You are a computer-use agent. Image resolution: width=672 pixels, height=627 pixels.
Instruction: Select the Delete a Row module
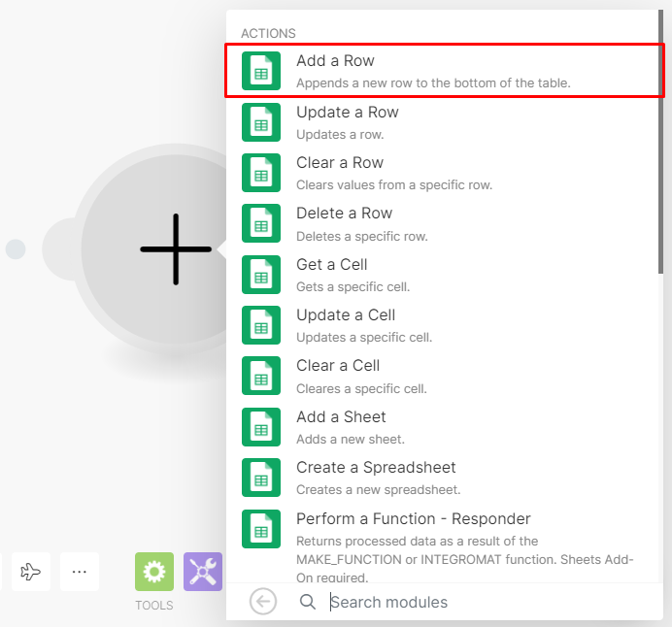(x=445, y=223)
